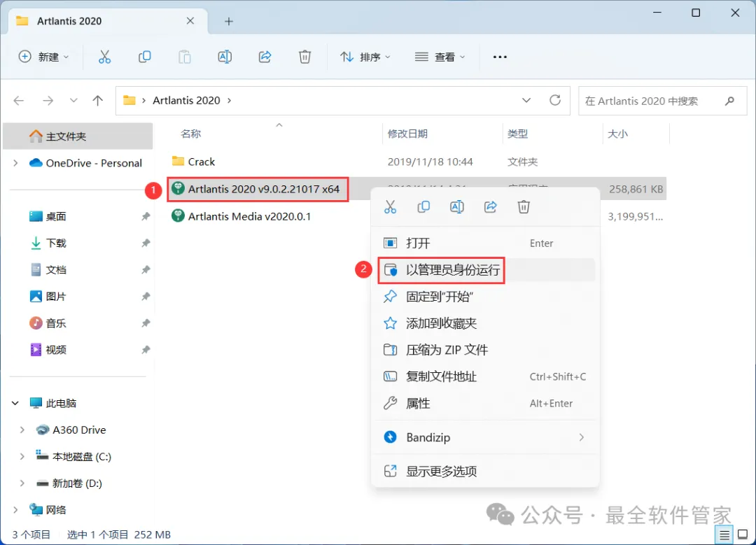Sort by the 修改日期 column header
Screen dimensions: 756x545
click(407, 134)
